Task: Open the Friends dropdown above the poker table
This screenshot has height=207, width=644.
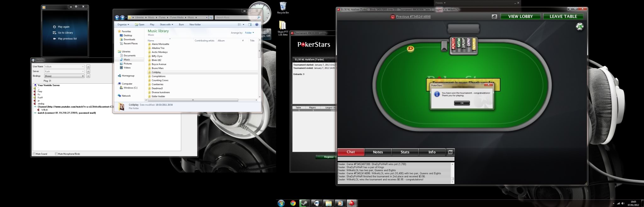Action: pyautogui.click(x=440, y=3)
